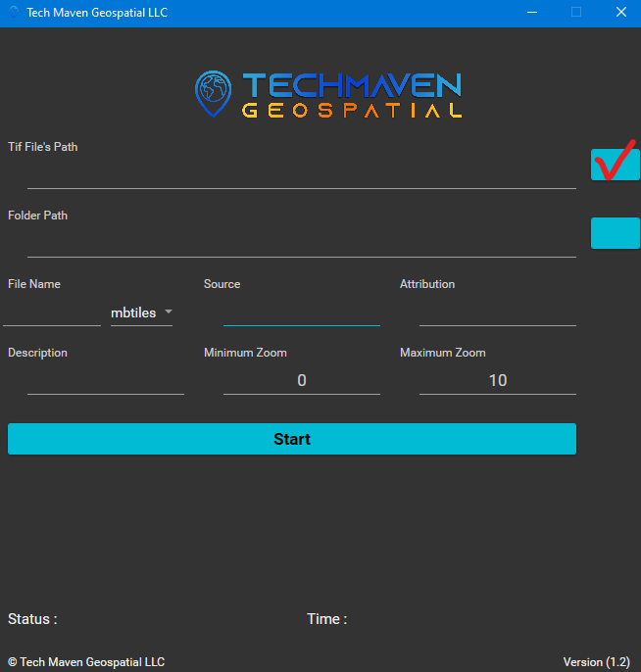Click the Minimum Zoom label
This screenshot has width=641, height=672.
tap(245, 353)
